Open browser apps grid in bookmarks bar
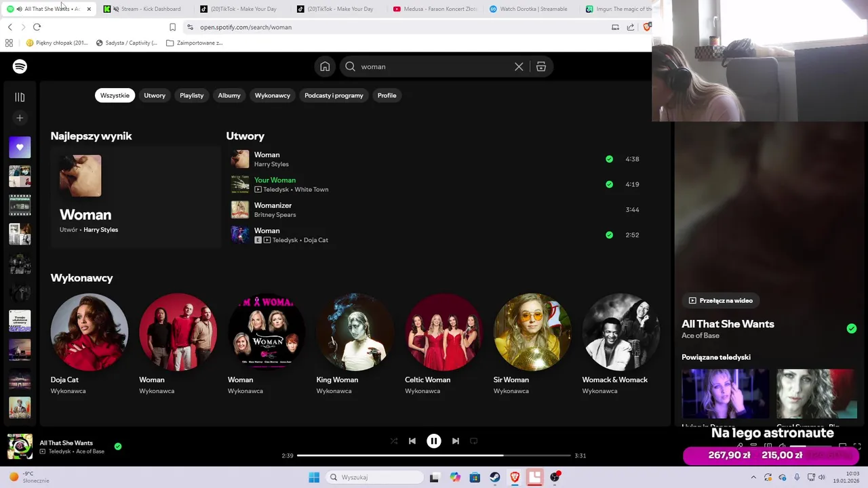The image size is (868, 488). (x=9, y=43)
